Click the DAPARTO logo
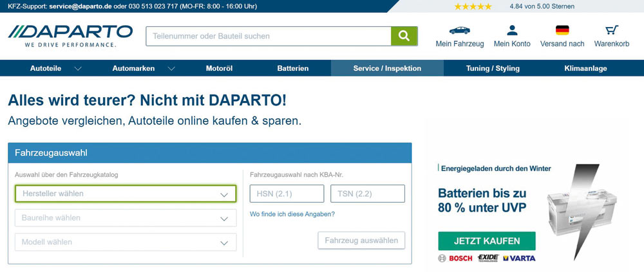 pyautogui.click(x=70, y=36)
